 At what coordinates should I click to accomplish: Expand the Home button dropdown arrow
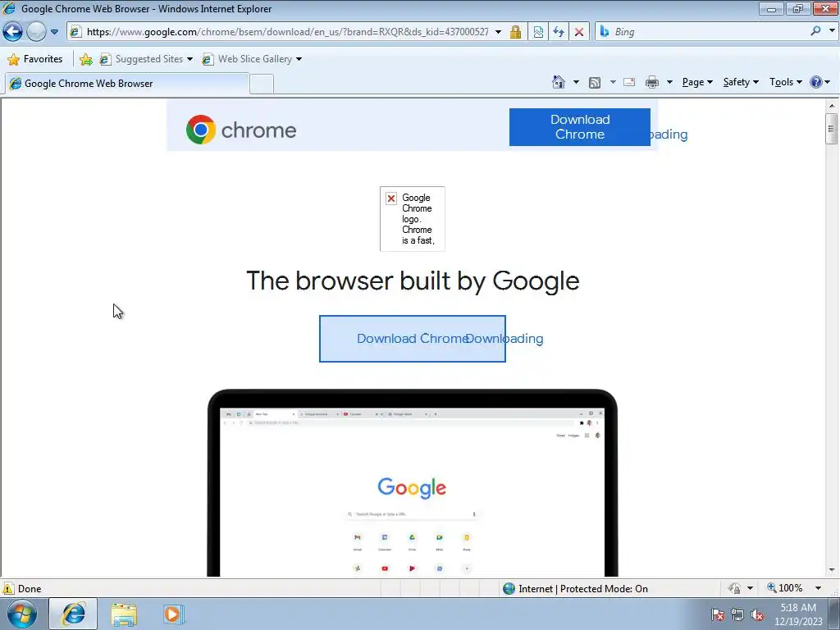576,82
